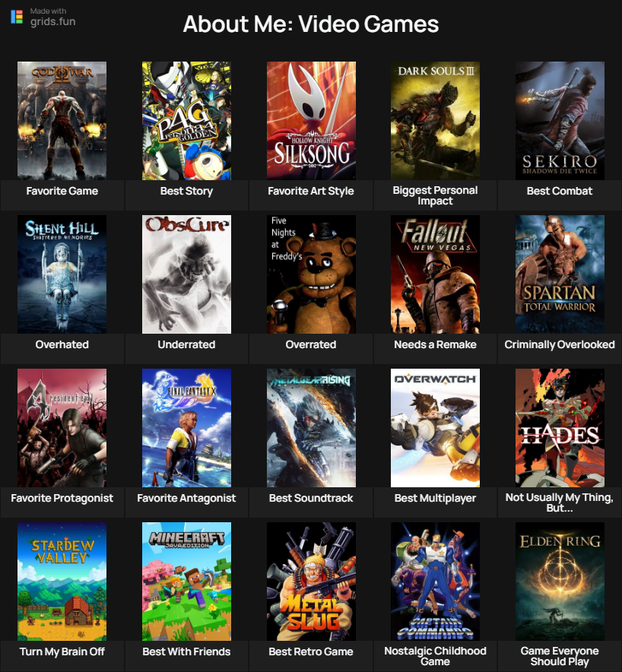Click the Favorite Game label
Screen dimensions: 622x672
(62, 191)
